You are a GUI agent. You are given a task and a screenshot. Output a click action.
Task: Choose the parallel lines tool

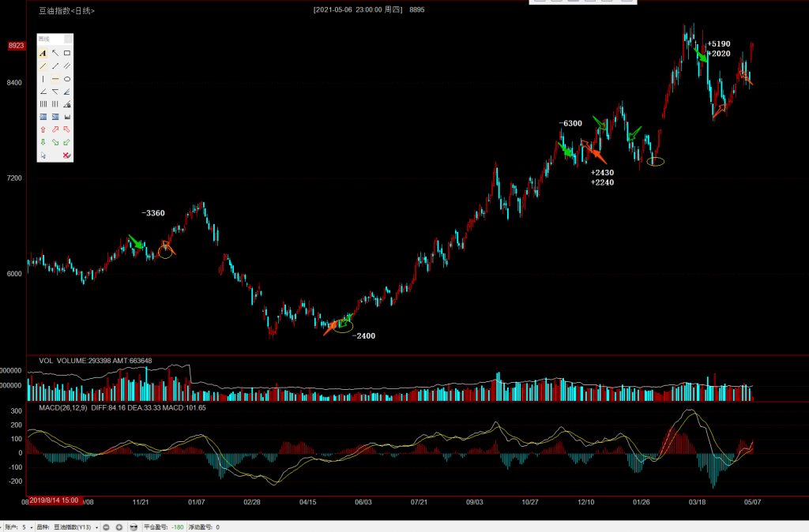pyautogui.click(x=67, y=66)
